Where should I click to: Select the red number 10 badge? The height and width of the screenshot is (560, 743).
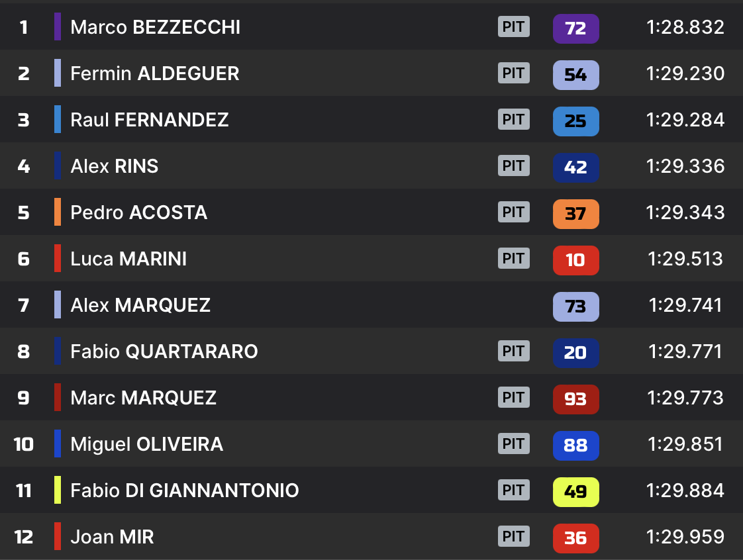[x=575, y=260]
